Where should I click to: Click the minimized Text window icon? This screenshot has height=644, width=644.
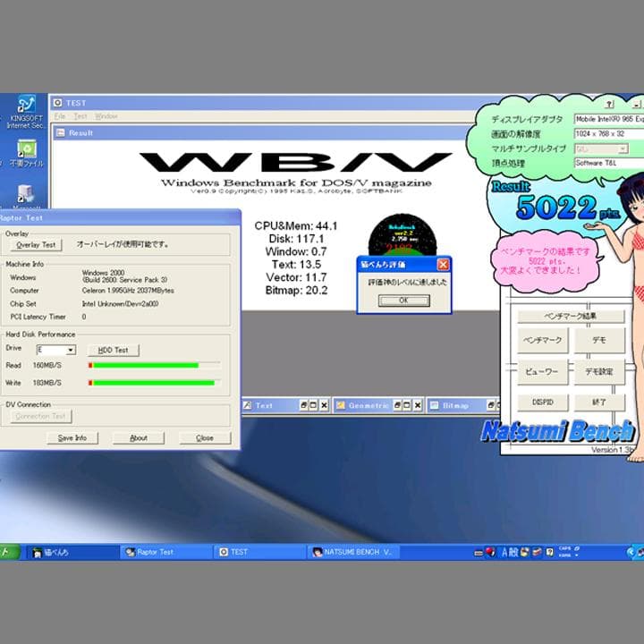pos(247,405)
